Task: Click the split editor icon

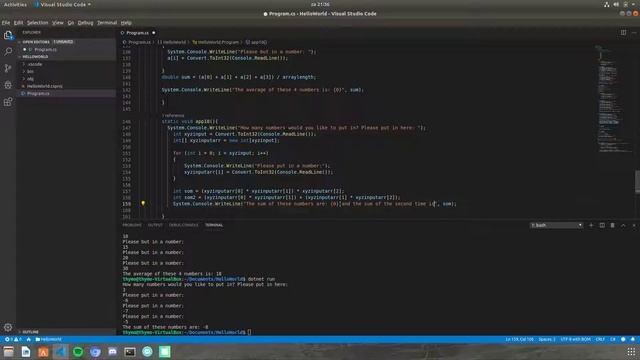Action: click(623, 33)
